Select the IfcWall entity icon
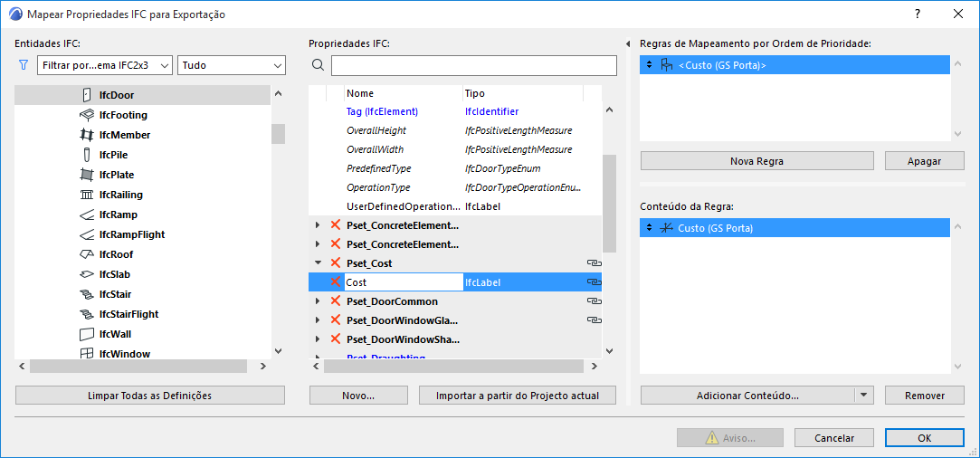The height and width of the screenshot is (458, 980). click(x=86, y=334)
